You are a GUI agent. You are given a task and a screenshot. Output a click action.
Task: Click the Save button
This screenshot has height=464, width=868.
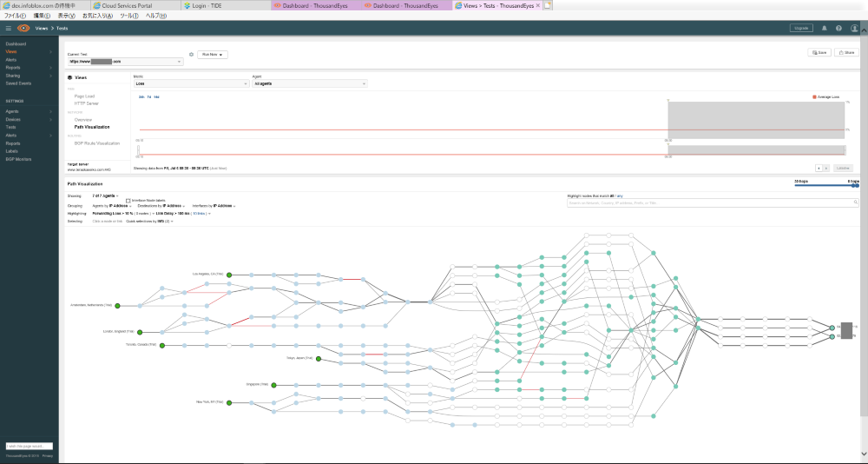point(819,53)
